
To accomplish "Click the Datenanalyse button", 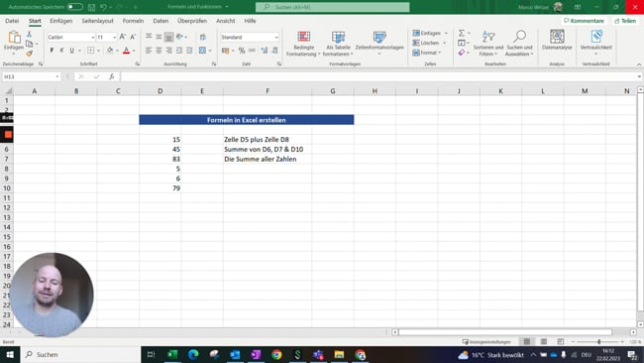I will pyautogui.click(x=557, y=41).
